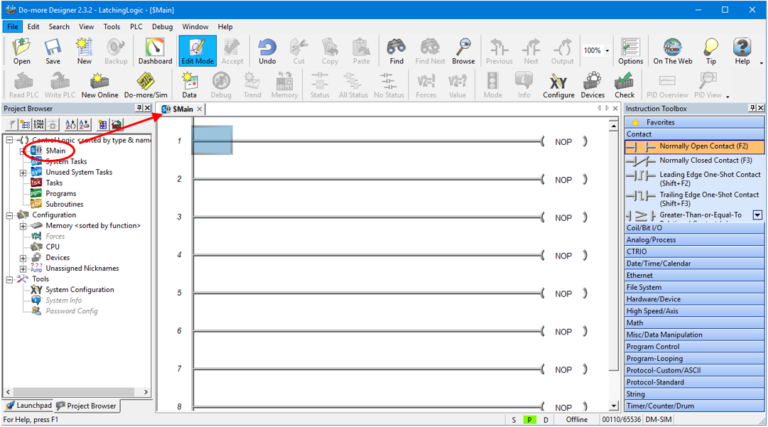The image size is (768, 427).
Task: Open System Configuration tree item
Action: click(x=80, y=290)
